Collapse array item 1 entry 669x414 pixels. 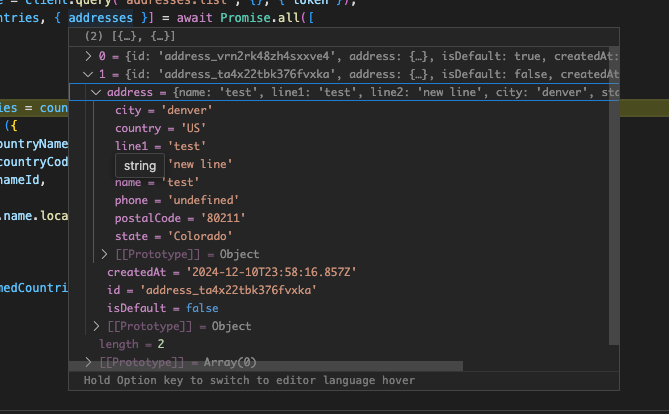point(88,74)
